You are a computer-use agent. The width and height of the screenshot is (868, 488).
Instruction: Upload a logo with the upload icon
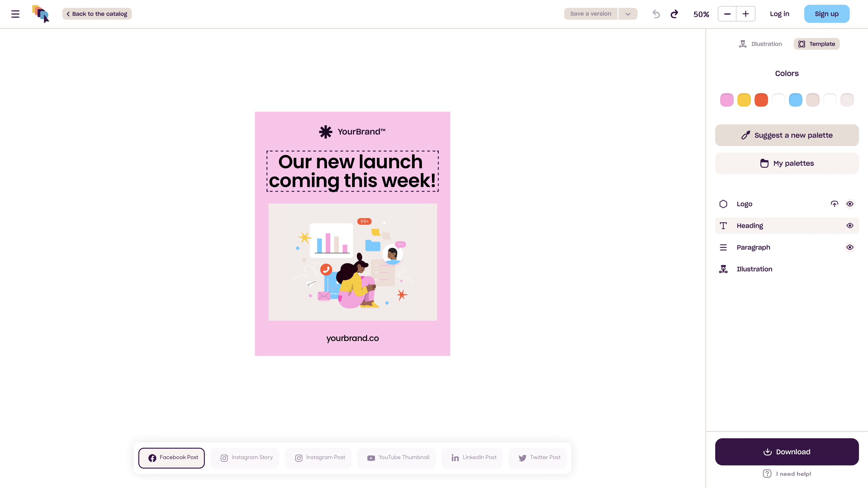click(834, 204)
